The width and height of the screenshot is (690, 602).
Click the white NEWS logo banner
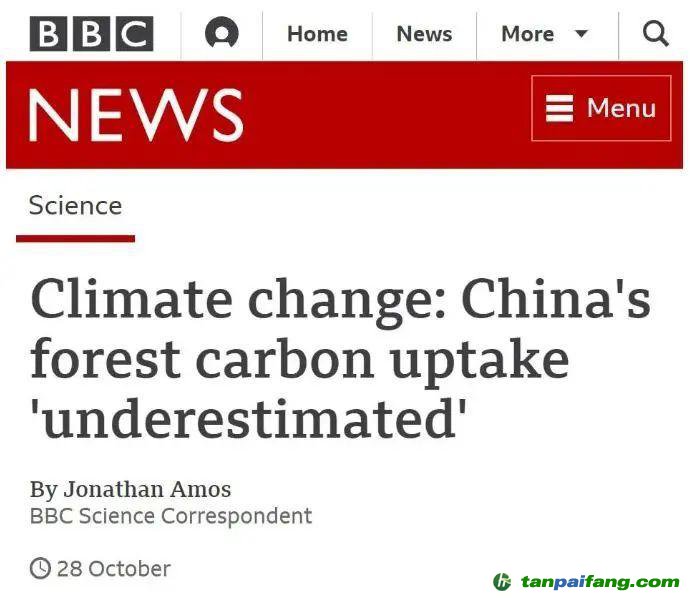(136, 114)
